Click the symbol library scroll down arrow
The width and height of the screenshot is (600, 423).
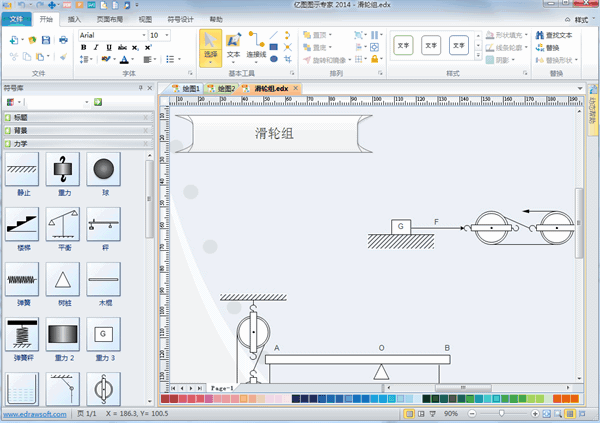149,401
